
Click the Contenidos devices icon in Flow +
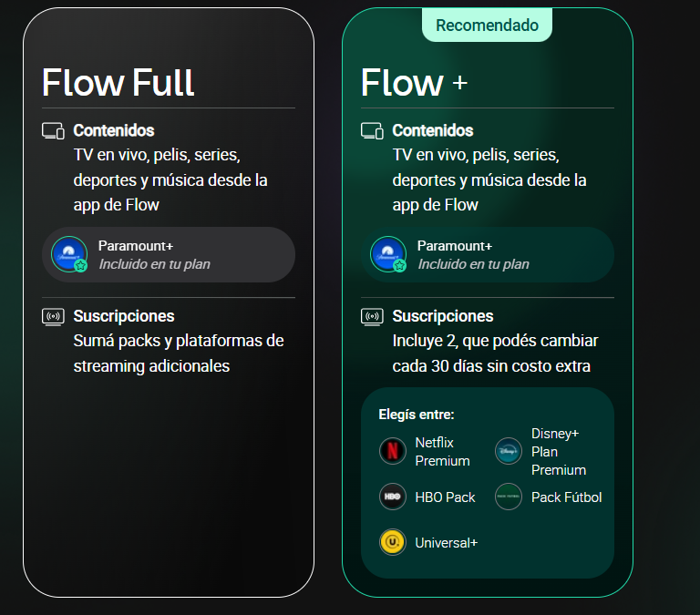tap(372, 131)
